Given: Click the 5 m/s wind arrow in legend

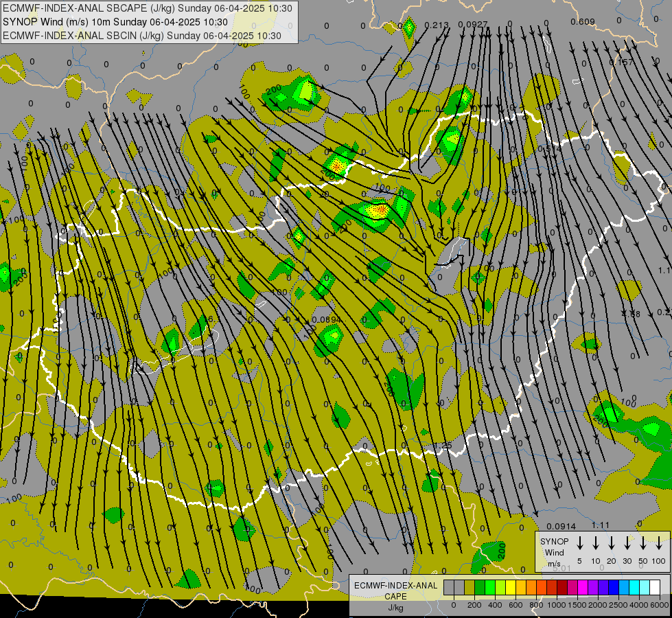Looking at the screenshot, I should [x=579, y=543].
